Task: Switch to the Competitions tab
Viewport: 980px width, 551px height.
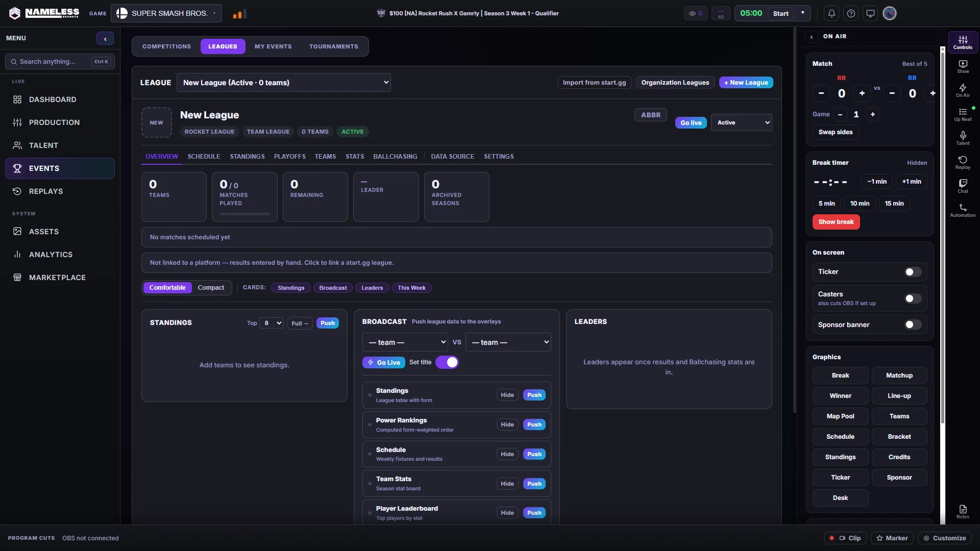Action: click(166, 46)
